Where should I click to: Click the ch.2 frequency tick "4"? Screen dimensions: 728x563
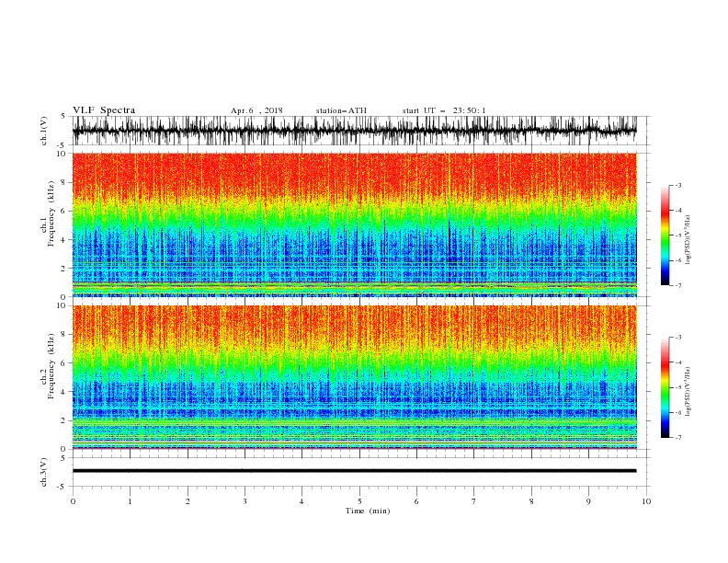[63, 392]
